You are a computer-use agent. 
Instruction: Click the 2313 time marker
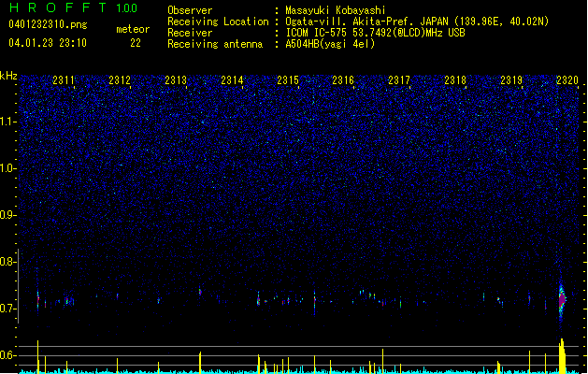pyautogui.click(x=176, y=79)
